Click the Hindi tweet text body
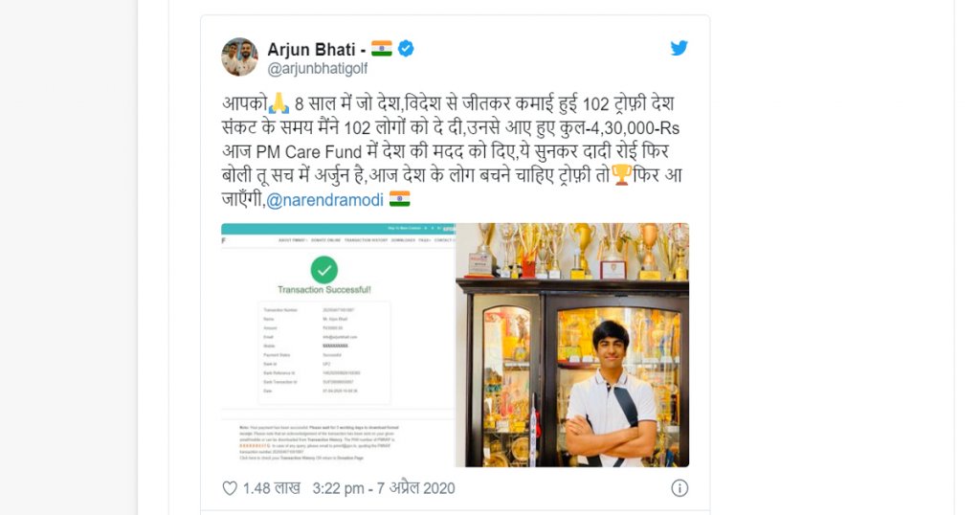 (452, 151)
